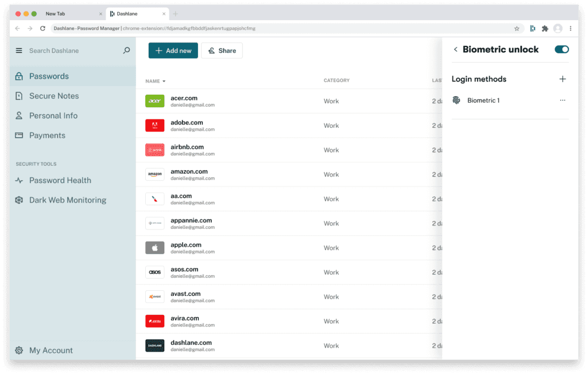
Task: Select the dashlane.com entry name
Action: tap(191, 342)
